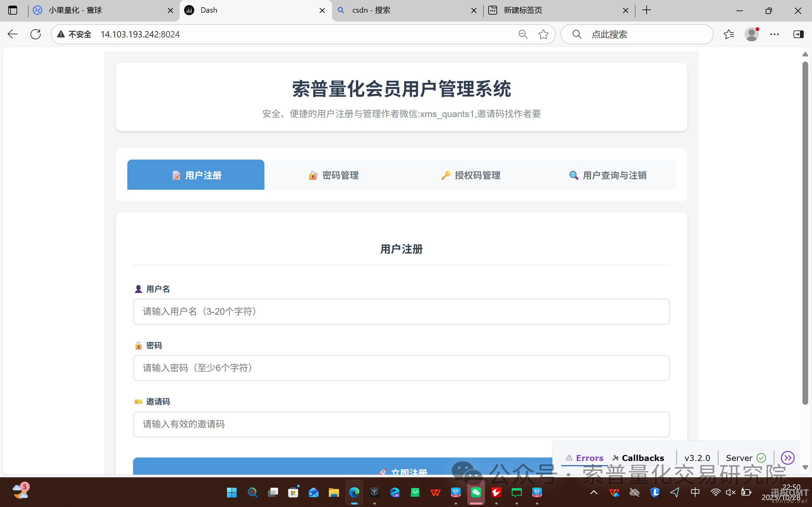This screenshot has width=812, height=507.
Task: Open a new tab with plus button
Action: 647,10
